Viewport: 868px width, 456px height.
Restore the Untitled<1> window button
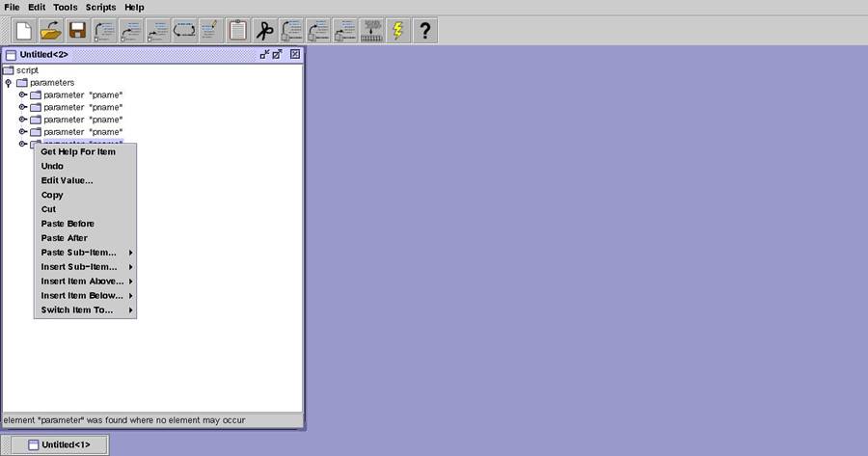60,444
